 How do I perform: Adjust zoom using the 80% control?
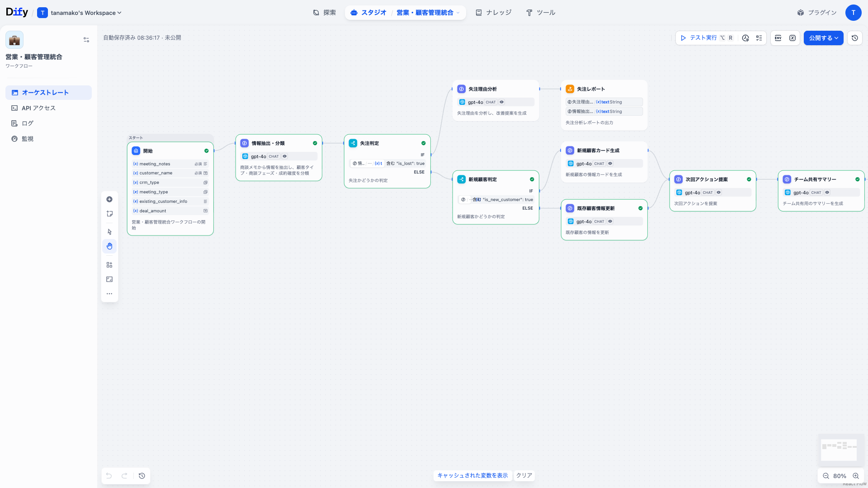pyautogui.click(x=840, y=476)
